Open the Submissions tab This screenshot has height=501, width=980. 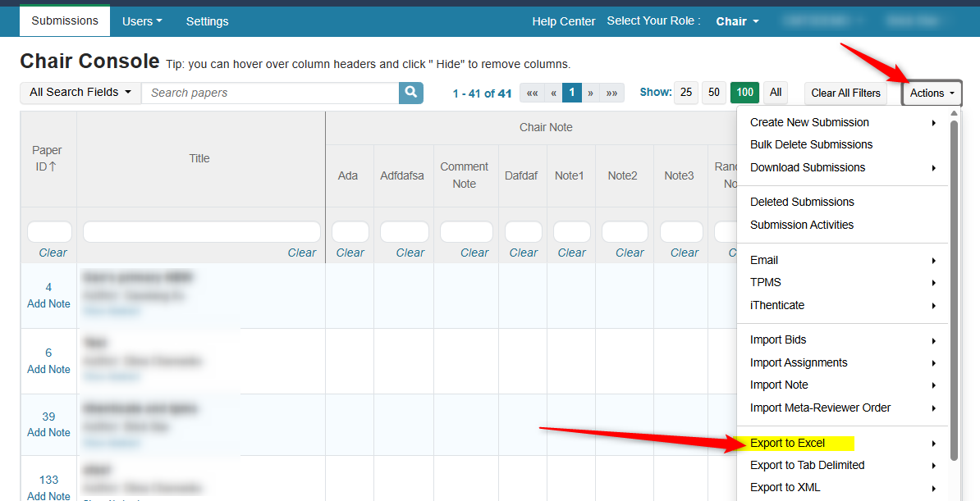point(65,20)
